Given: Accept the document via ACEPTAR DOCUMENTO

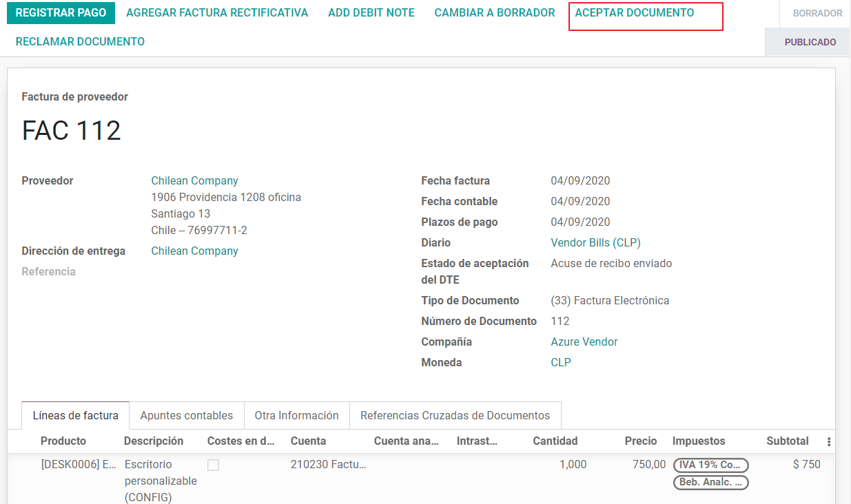Looking at the screenshot, I should pyautogui.click(x=645, y=12).
